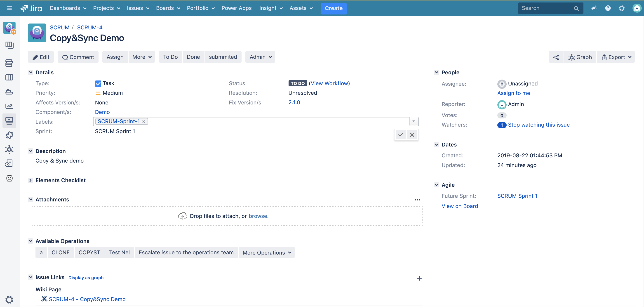Expand the Elements Checklist section
The image size is (644, 307).
point(31,180)
